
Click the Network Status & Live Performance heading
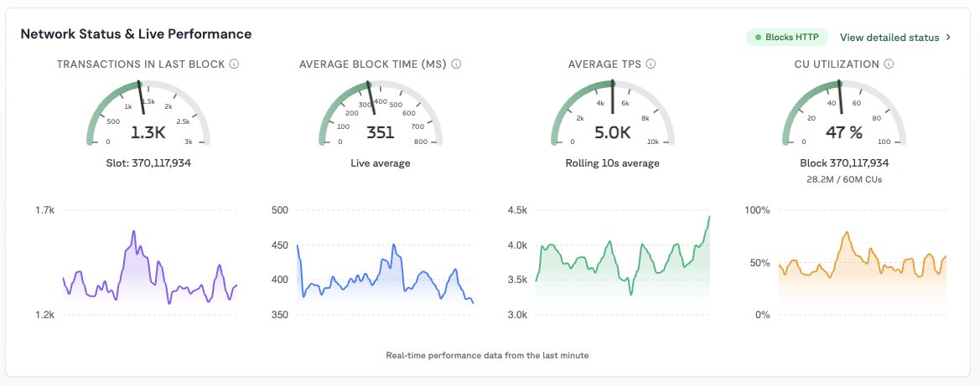(137, 33)
